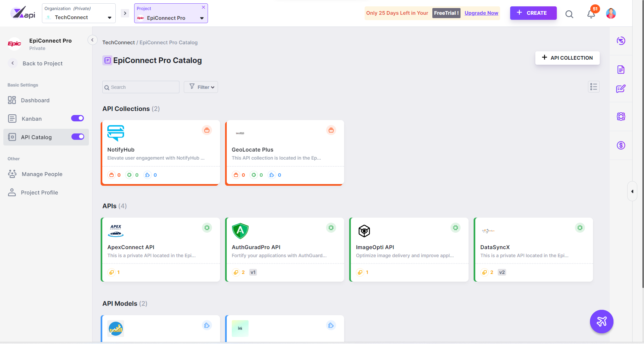Viewport: 644px width, 344px height.
Task: Open the user avatar profile menu
Action: 611,13
